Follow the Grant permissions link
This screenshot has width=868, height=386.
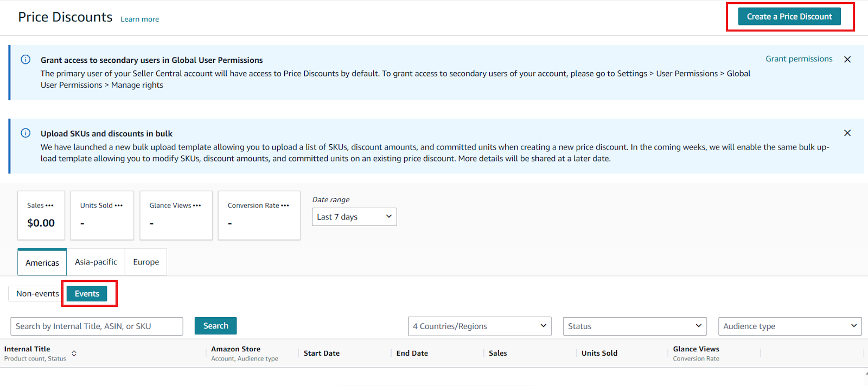pos(799,59)
